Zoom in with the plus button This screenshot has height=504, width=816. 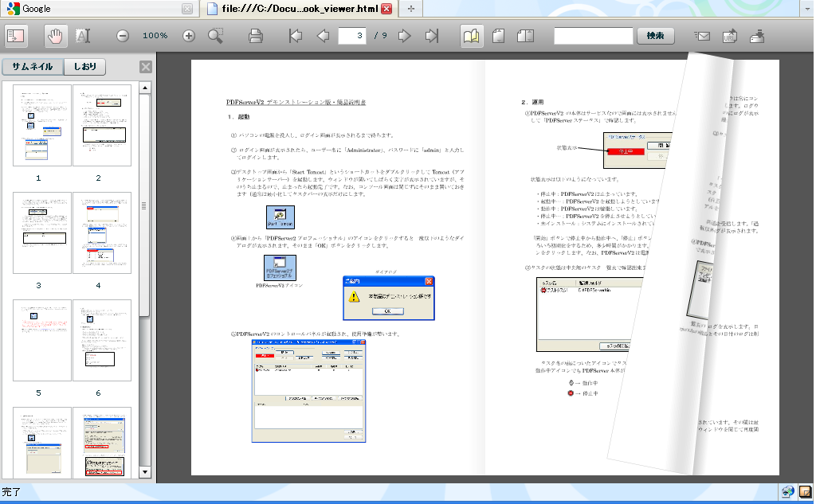(188, 36)
